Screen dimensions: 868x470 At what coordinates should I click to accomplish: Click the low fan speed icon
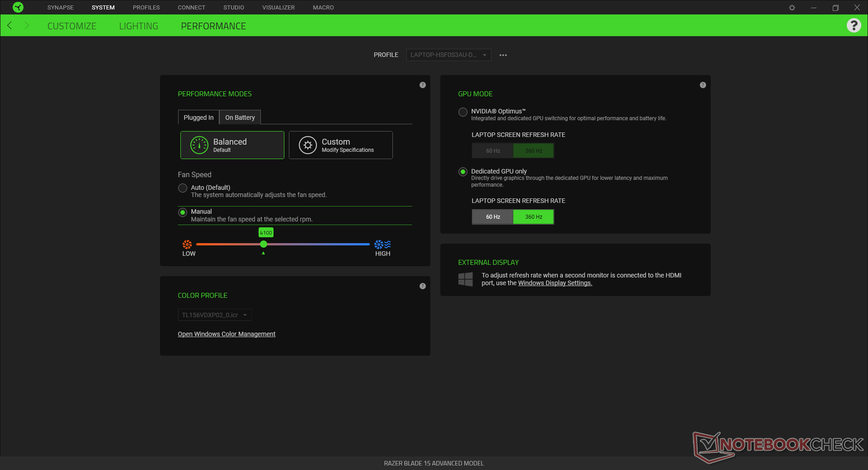(x=187, y=244)
